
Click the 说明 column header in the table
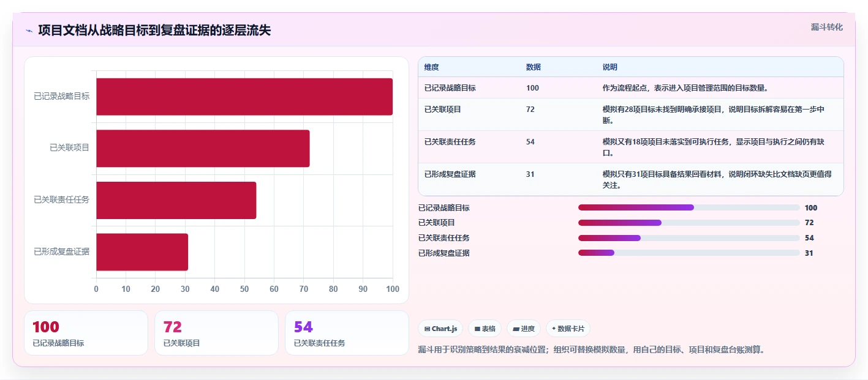click(610, 67)
